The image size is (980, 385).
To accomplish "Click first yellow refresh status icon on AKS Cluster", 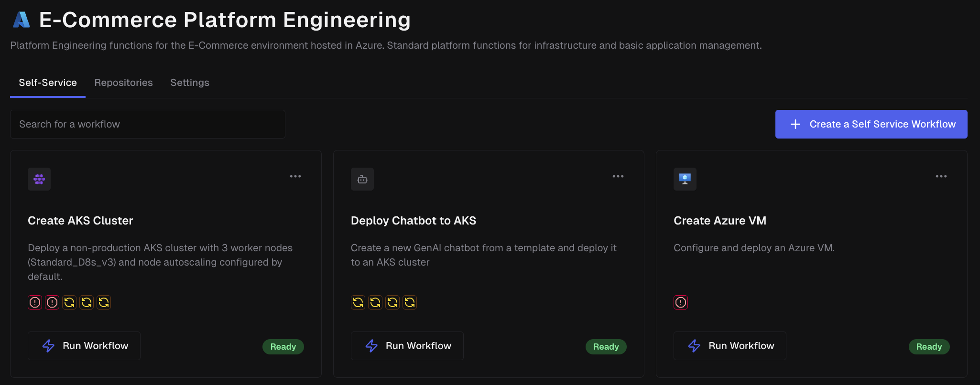I will [69, 302].
